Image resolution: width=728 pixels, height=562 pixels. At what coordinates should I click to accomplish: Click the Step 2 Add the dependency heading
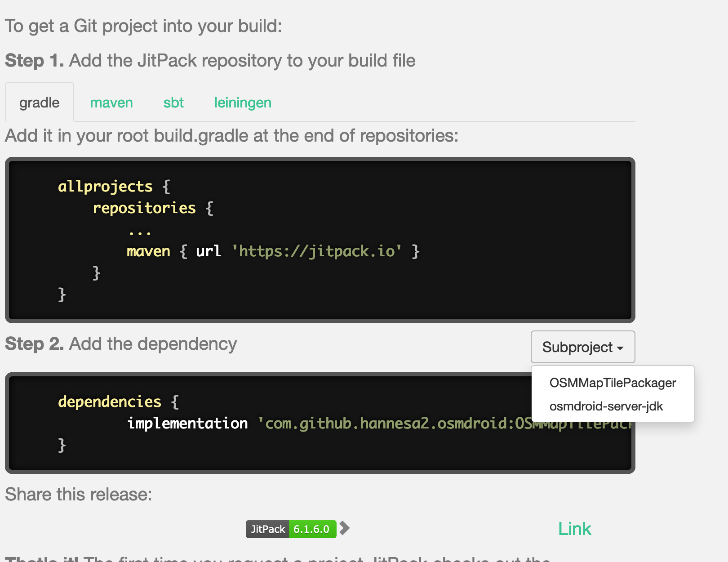120,344
